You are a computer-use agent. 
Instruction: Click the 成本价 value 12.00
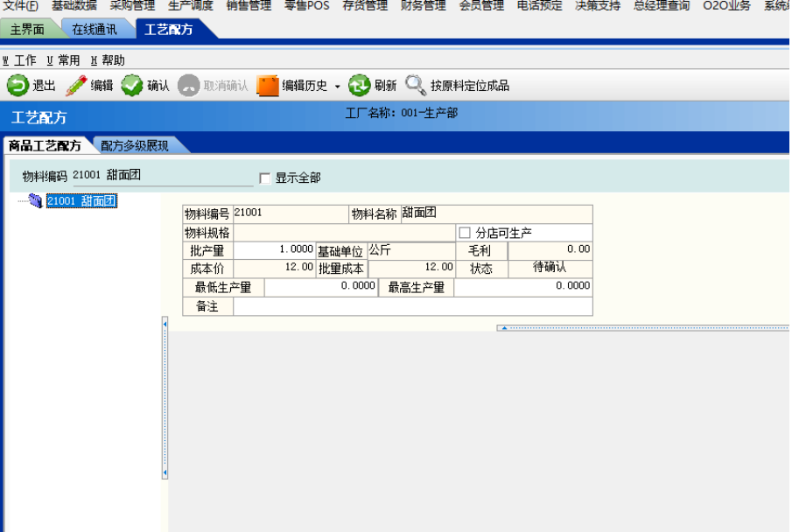[274, 267]
